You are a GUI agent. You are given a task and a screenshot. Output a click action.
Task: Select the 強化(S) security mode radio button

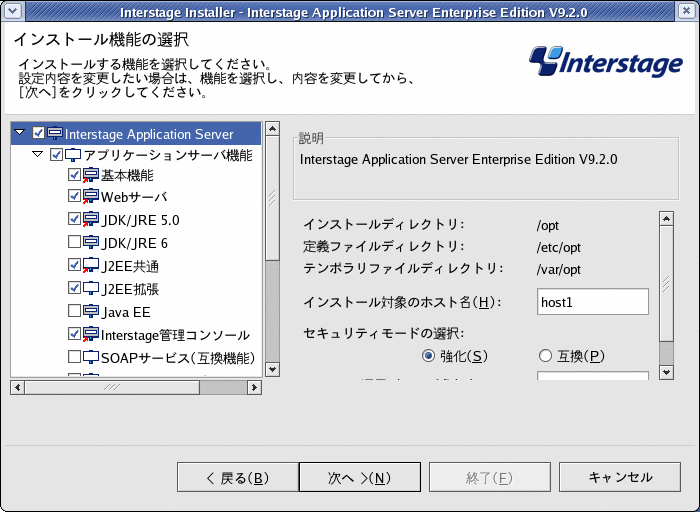coord(428,356)
